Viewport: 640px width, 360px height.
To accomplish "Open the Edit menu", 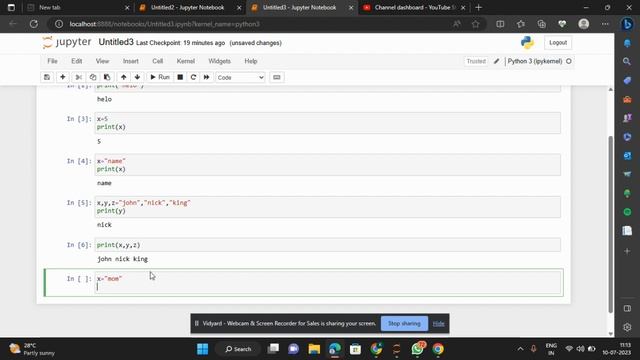I will [77, 61].
